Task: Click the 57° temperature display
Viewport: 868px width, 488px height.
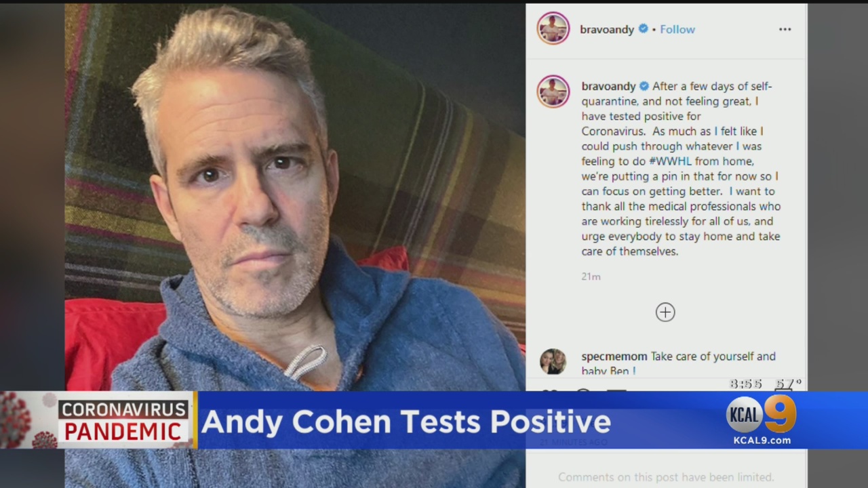Action: 789,384
